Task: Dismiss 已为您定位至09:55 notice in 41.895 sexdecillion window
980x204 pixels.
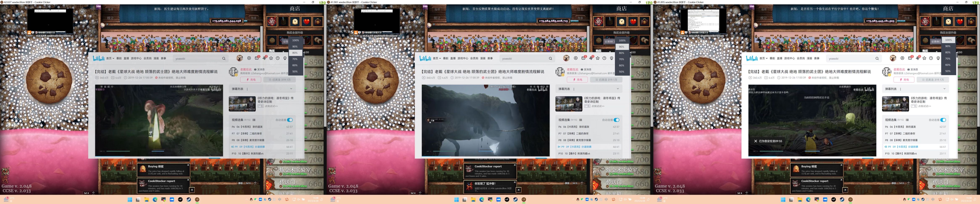Action: [755, 141]
